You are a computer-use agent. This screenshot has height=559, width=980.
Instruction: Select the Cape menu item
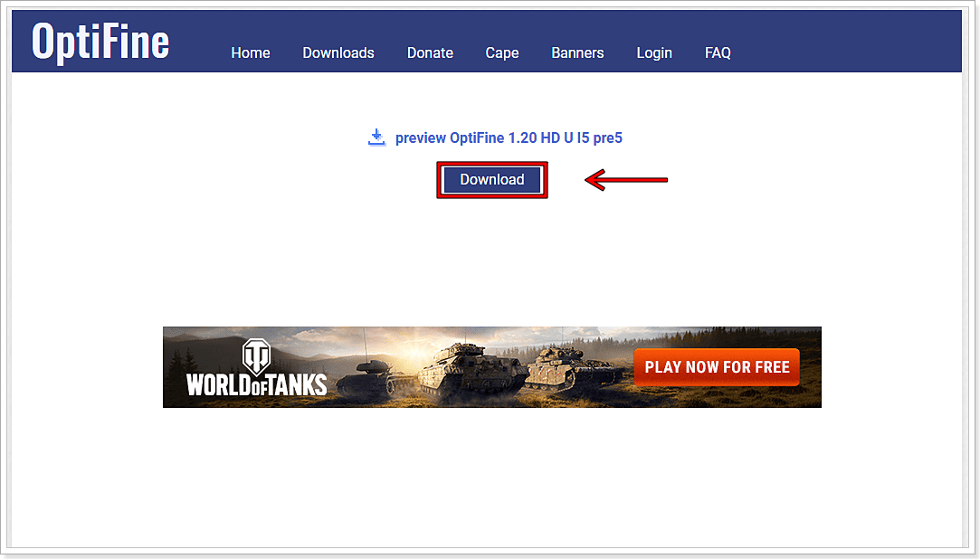502,53
